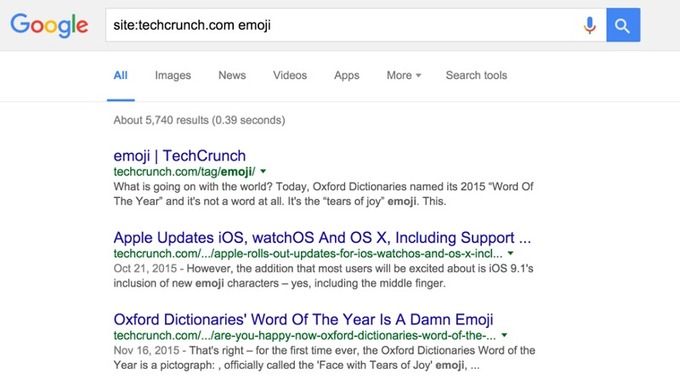
Task: Switch to the Images tab
Action: click(x=173, y=75)
